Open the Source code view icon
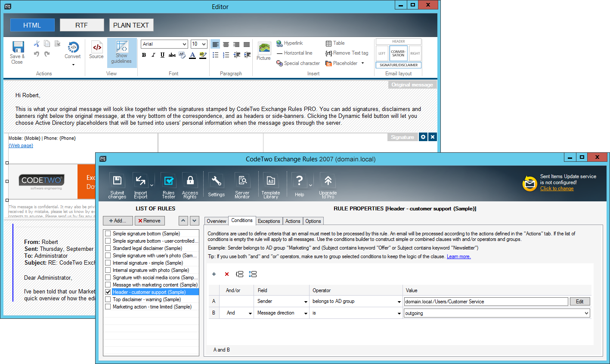The image size is (610, 364). pos(97,47)
